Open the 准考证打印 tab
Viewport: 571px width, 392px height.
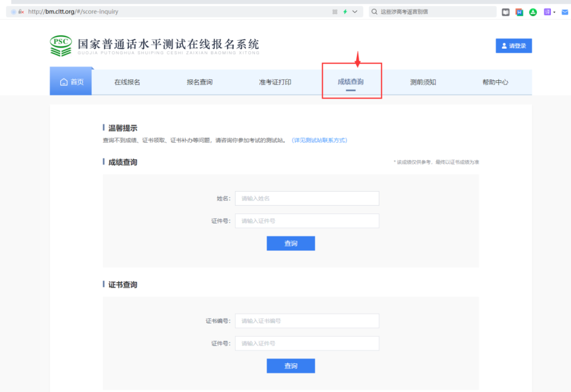(x=275, y=82)
